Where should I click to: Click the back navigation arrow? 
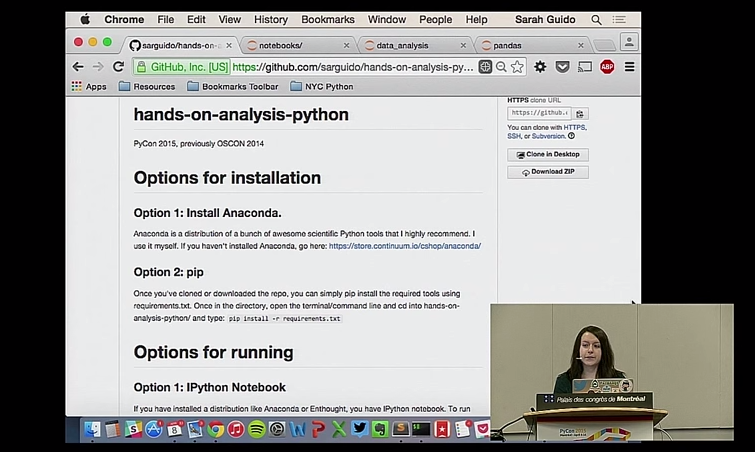(x=78, y=67)
